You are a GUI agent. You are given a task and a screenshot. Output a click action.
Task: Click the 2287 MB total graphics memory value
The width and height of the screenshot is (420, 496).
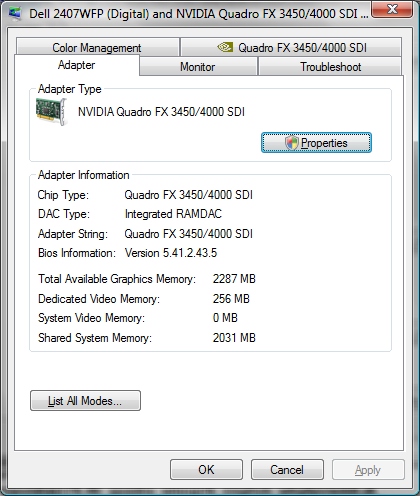pyautogui.click(x=234, y=279)
